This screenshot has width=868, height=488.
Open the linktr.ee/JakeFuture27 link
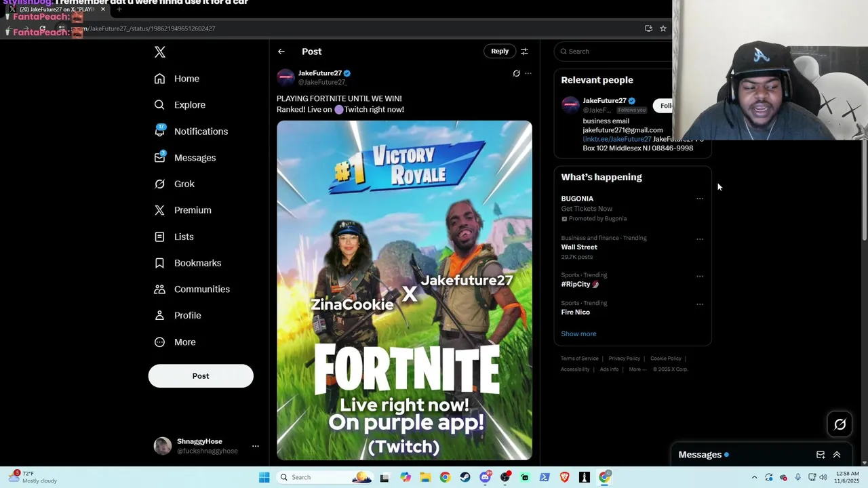click(617, 139)
